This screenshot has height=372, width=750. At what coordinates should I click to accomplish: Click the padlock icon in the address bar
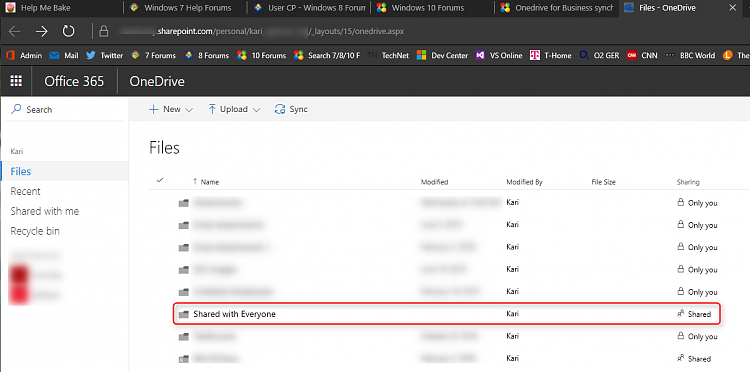coord(104,32)
